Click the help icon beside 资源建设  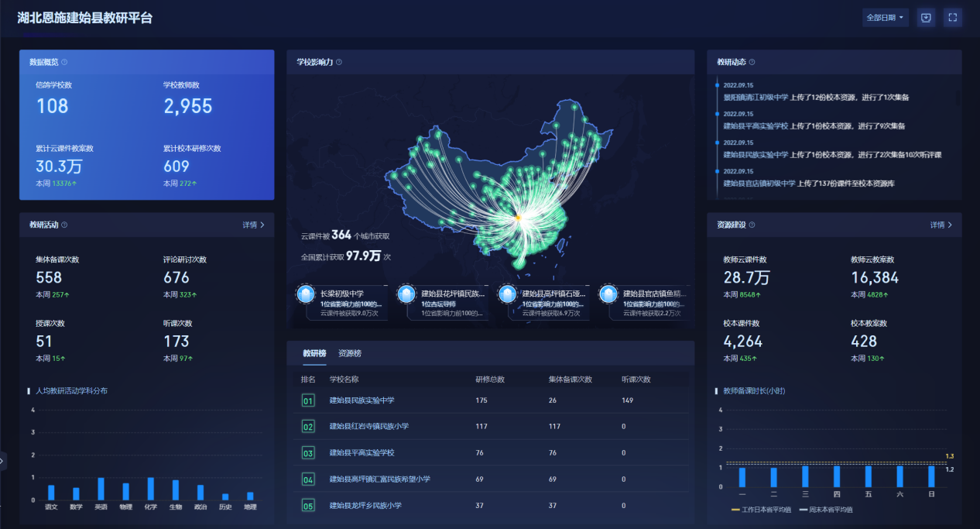tap(752, 225)
